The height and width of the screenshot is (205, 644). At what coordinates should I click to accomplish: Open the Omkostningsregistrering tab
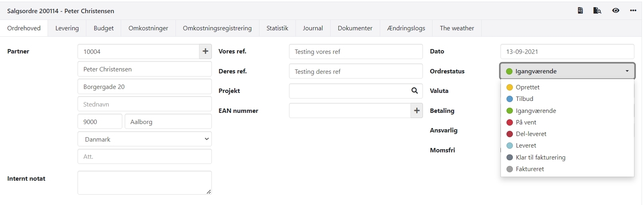(217, 28)
